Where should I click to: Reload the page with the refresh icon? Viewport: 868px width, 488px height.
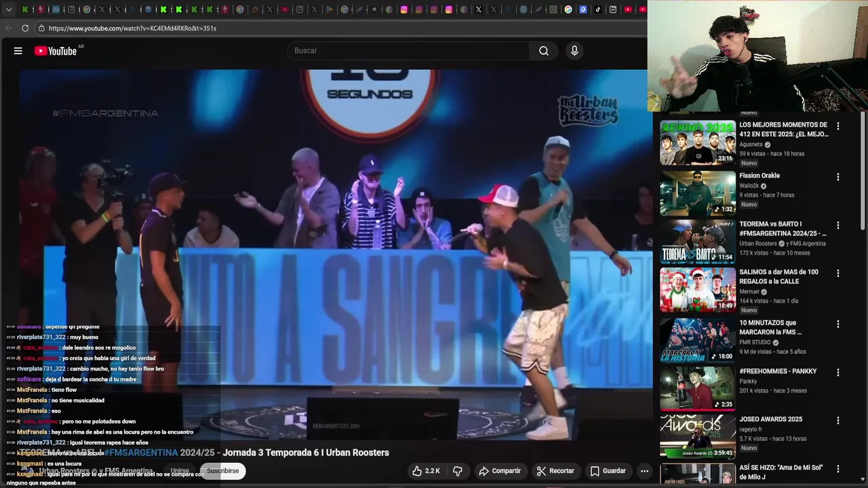click(x=25, y=28)
